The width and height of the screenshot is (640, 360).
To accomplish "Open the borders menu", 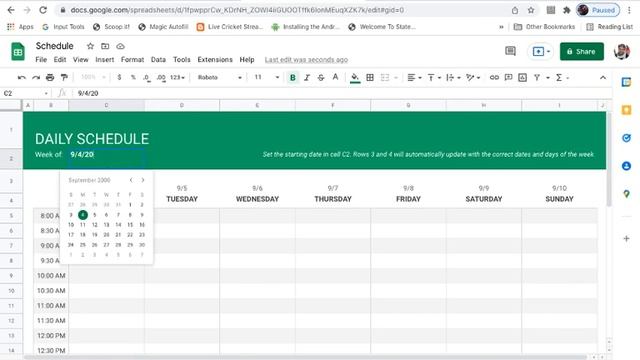I will click(x=370, y=77).
